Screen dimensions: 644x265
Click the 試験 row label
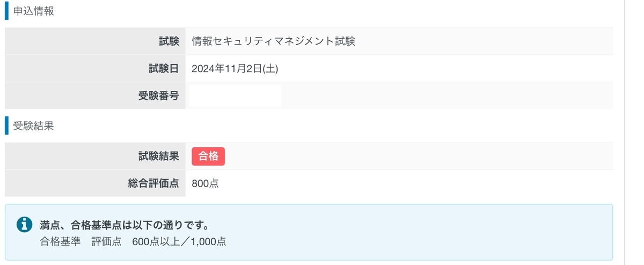pyautogui.click(x=169, y=41)
